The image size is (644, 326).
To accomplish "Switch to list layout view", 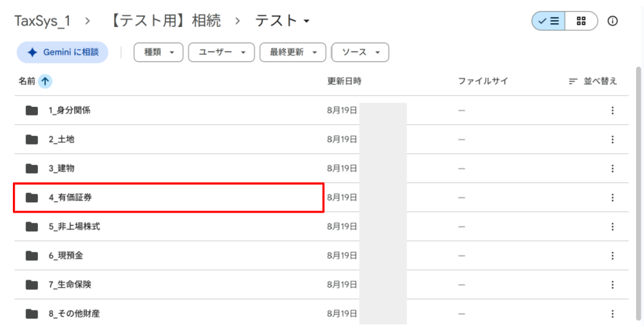I will pos(548,21).
